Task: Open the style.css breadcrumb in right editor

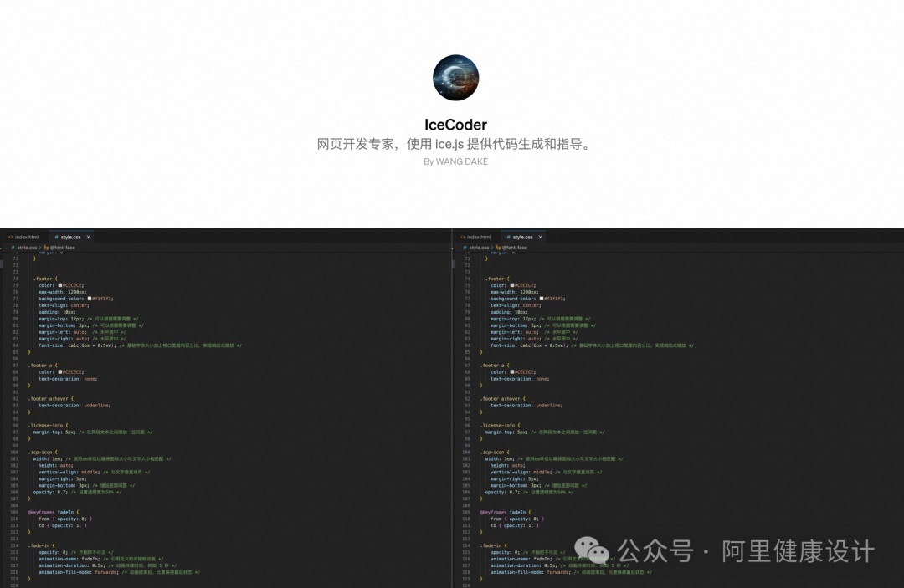Action: [477, 248]
